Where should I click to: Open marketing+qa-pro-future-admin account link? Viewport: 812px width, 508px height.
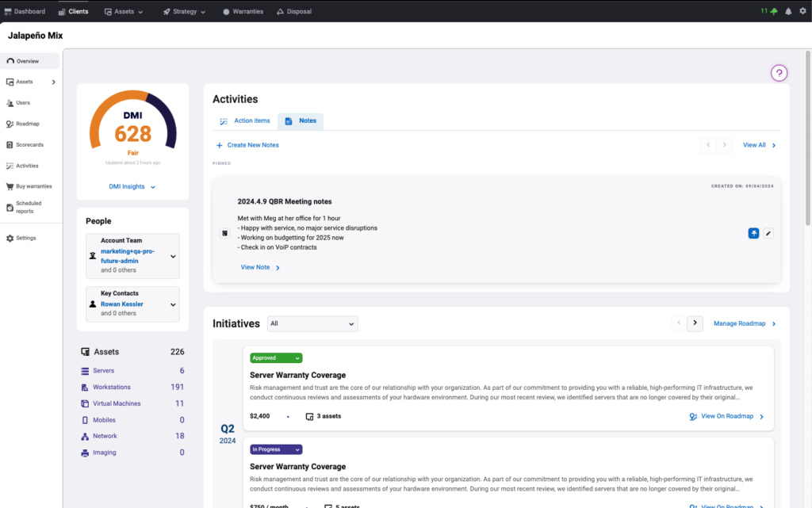click(x=128, y=256)
